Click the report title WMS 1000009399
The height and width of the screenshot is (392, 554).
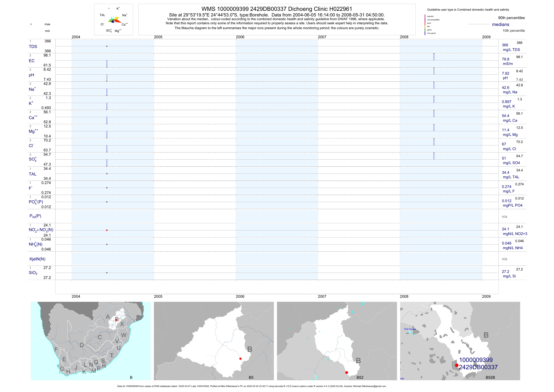277,9
